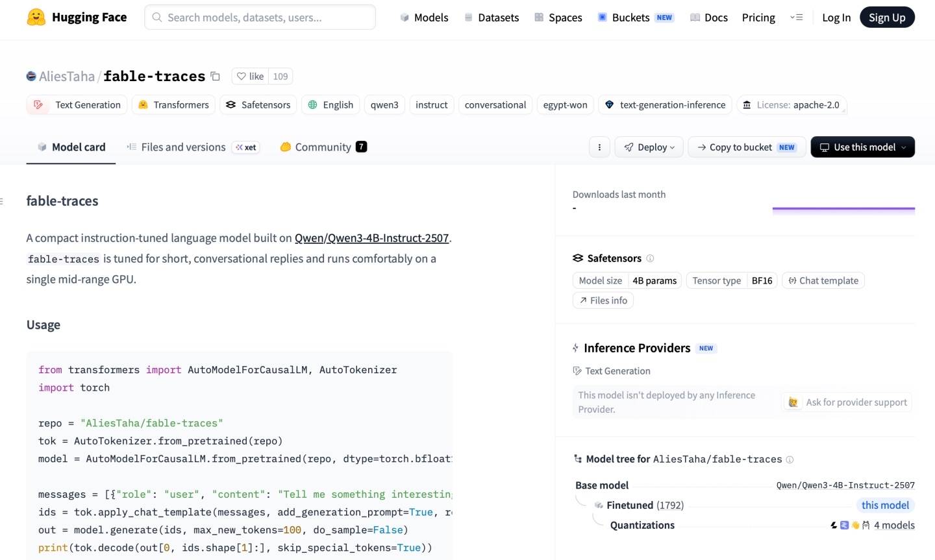
Task: Click the Inference Providers lightning icon
Action: pyautogui.click(x=576, y=348)
